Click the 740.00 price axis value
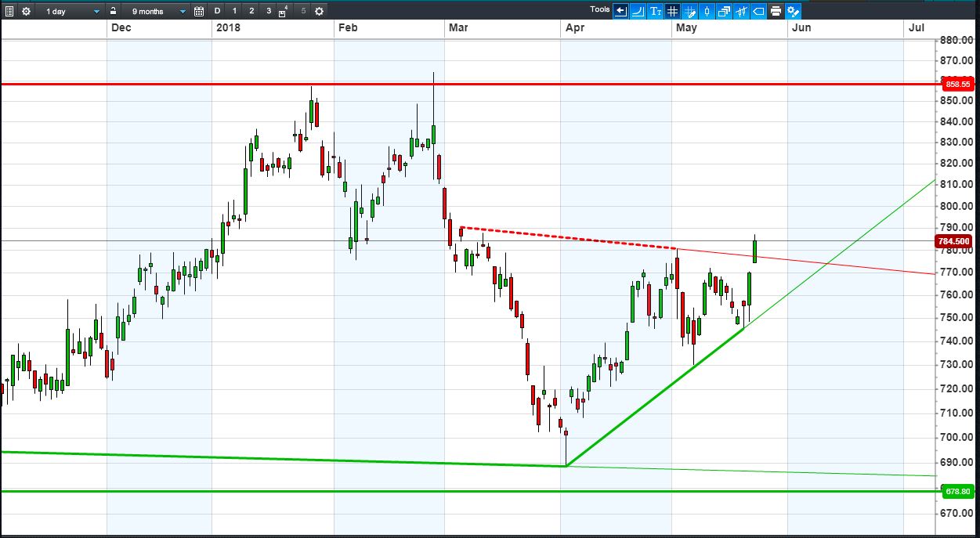Image resolution: width=980 pixels, height=538 pixels. (956, 341)
